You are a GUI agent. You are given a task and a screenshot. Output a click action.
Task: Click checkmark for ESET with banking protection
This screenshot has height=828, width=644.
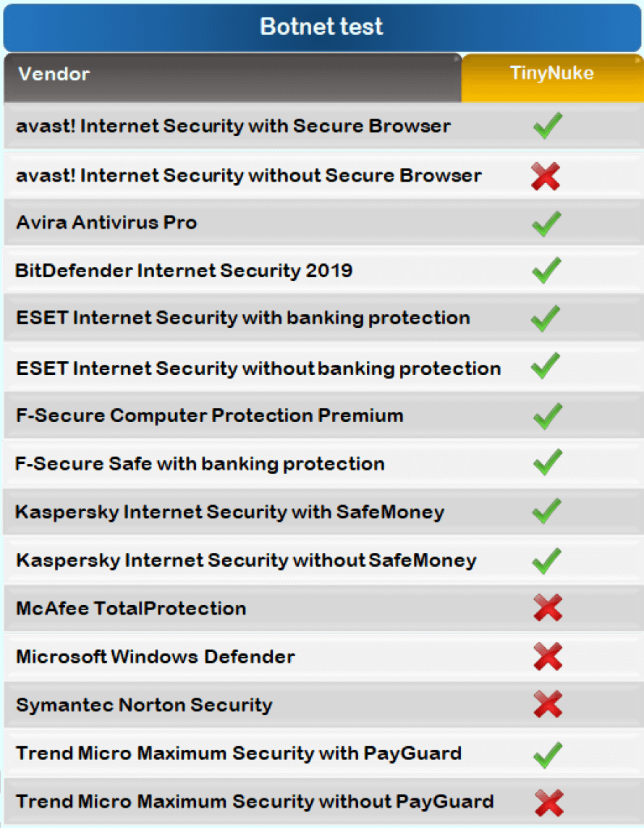(546, 318)
